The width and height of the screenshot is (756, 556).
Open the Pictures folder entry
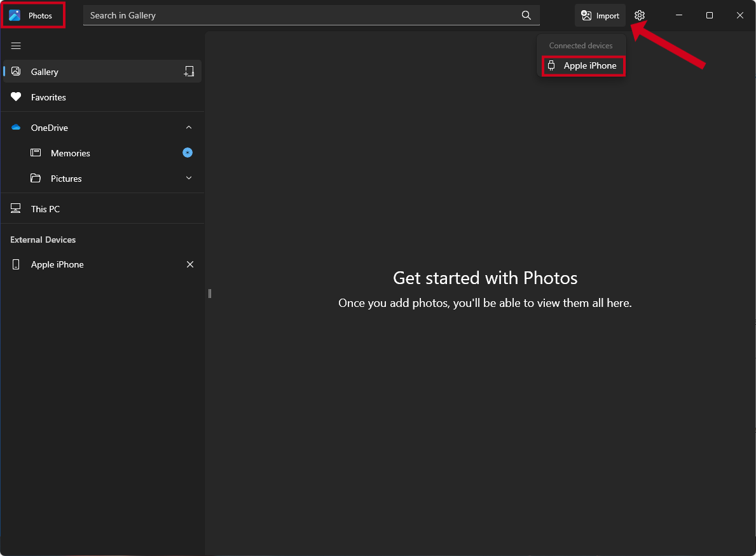102,179
